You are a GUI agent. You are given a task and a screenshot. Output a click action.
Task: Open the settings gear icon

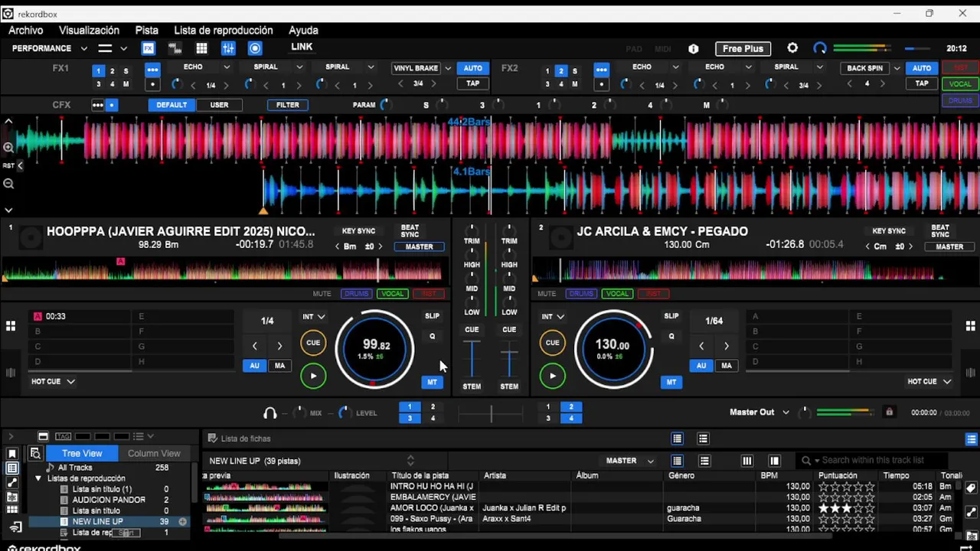(792, 48)
